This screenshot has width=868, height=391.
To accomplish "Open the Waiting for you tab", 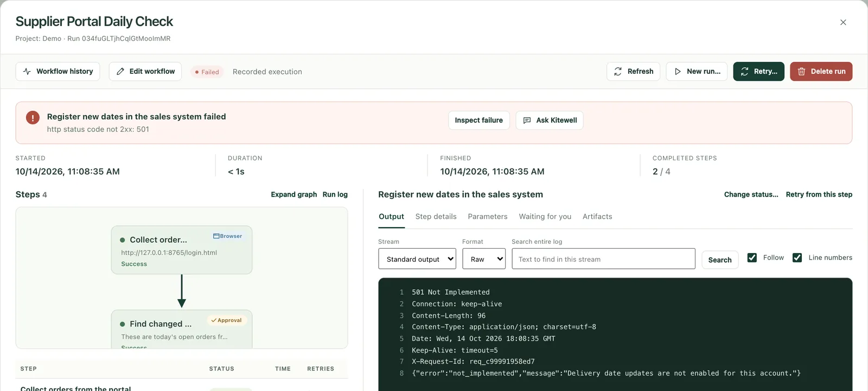I will (x=545, y=217).
